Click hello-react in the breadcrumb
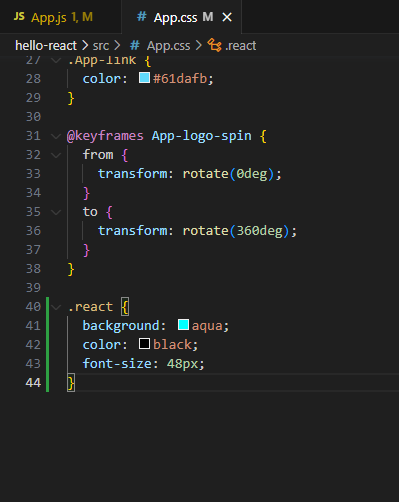 pyautogui.click(x=46, y=46)
